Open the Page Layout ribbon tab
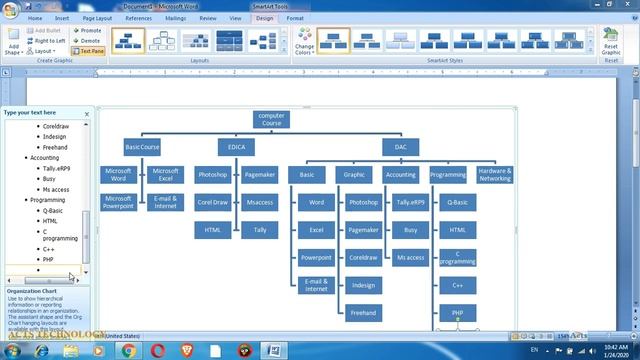This screenshot has height=360, width=640. tap(97, 18)
